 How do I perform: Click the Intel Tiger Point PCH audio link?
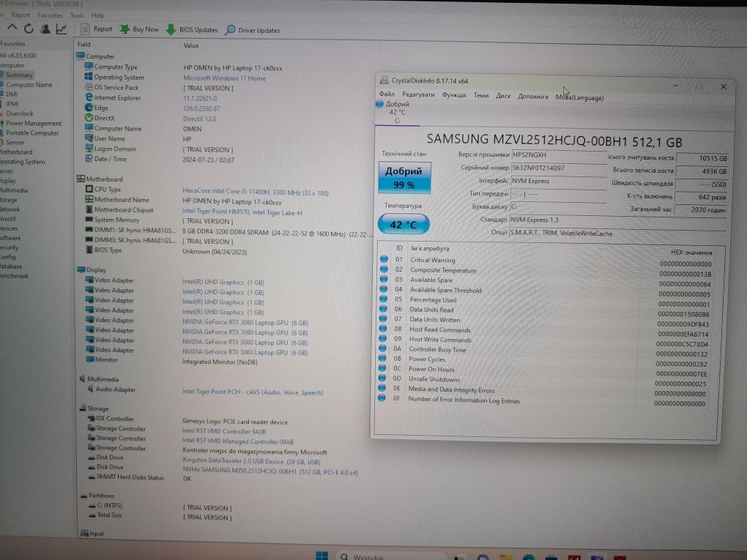(253, 392)
